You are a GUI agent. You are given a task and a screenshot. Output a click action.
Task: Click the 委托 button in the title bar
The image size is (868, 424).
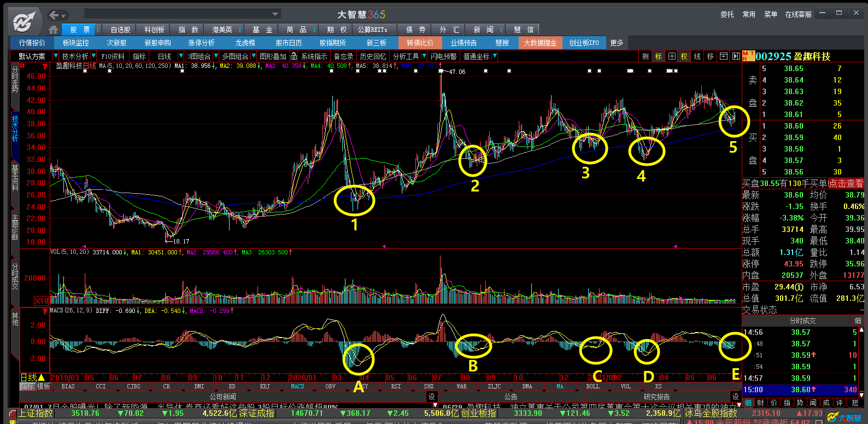pos(727,14)
